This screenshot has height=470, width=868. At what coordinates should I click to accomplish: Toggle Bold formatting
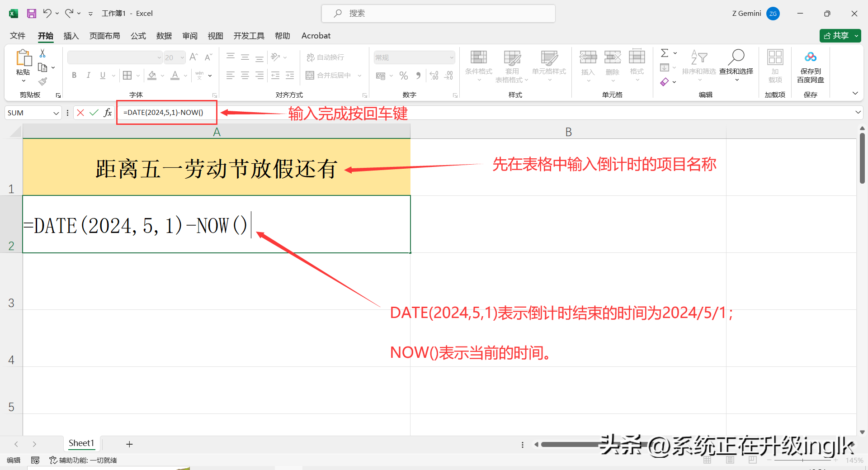click(x=74, y=75)
